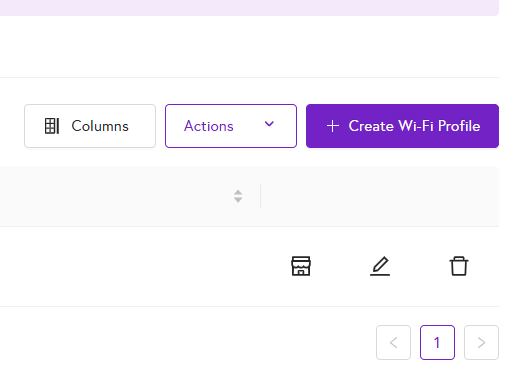This screenshot has height=391, width=521.
Task: Click the column divider line in header
Action: click(260, 196)
